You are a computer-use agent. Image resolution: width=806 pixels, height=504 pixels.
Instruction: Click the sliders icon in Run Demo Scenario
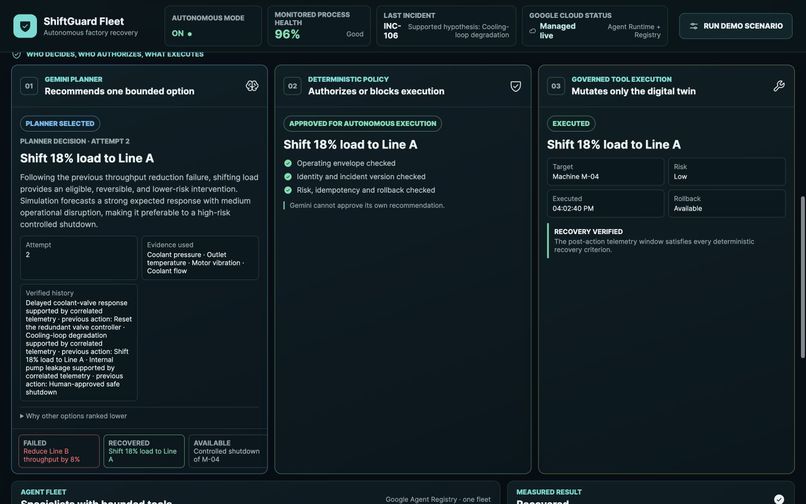click(693, 26)
